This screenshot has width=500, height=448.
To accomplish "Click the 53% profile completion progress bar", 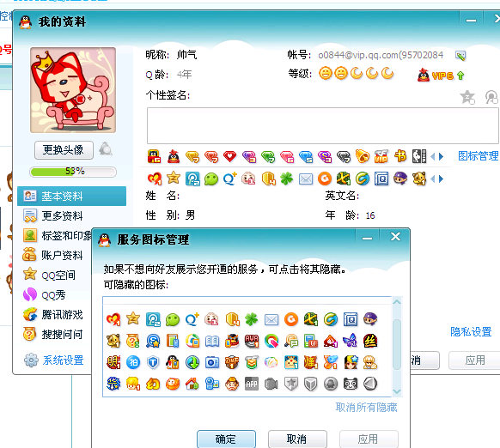I will pyautogui.click(x=73, y=172).
